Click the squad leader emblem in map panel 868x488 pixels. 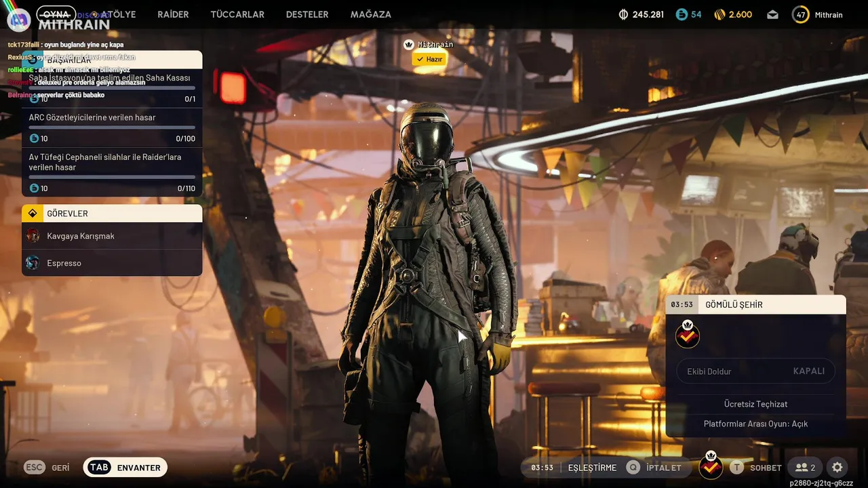click(x=688, y=334)
